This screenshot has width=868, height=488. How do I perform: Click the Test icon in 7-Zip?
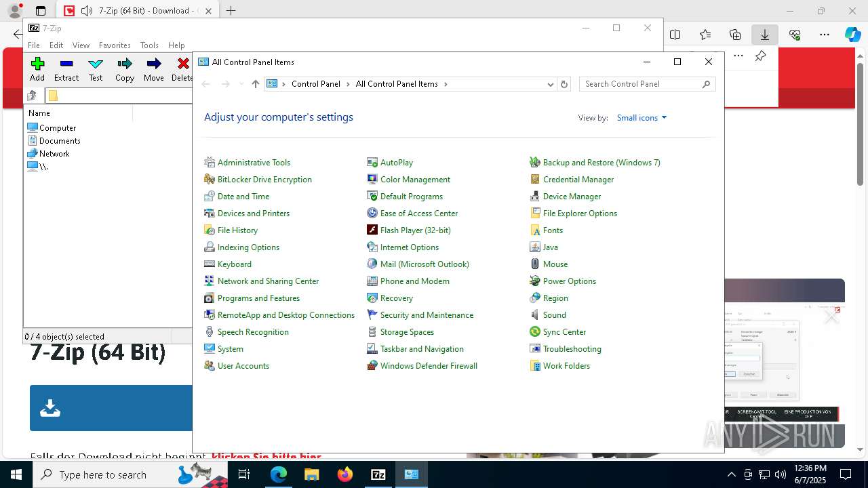point(96,64)
